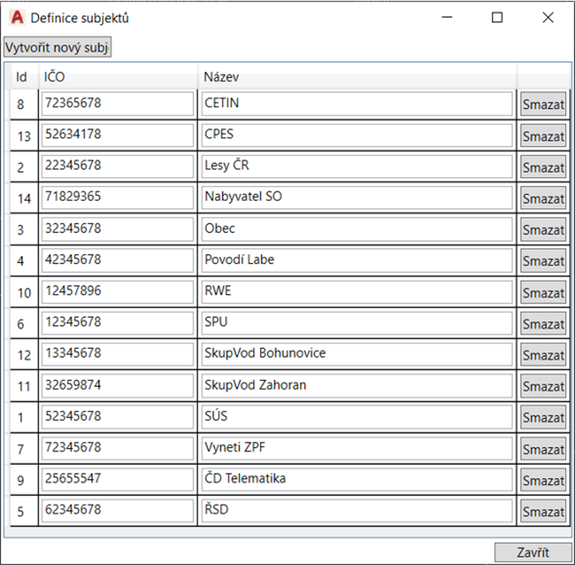Click Id cell 10 in RWE row
This screenshot has height=565, width=575.
pyautogui.click(x=24, y=293)
